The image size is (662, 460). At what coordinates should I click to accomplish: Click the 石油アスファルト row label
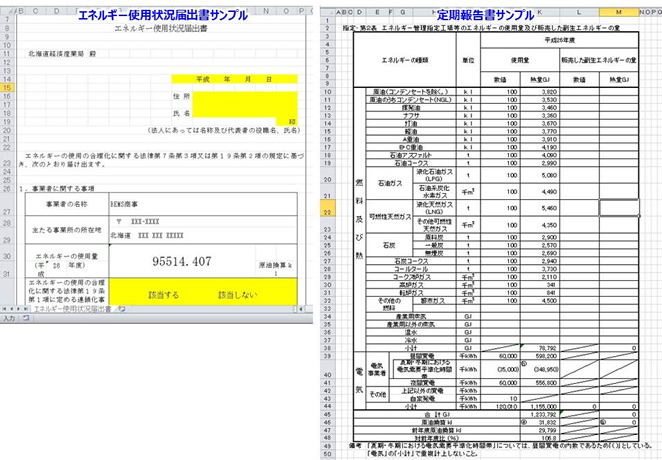(x=411, y=155)
